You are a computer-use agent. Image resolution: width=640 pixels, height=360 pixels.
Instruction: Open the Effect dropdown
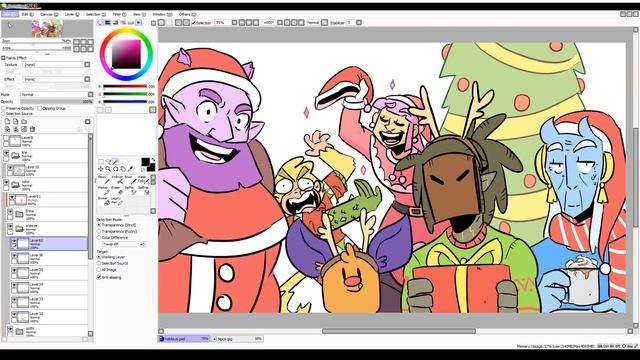87,79
